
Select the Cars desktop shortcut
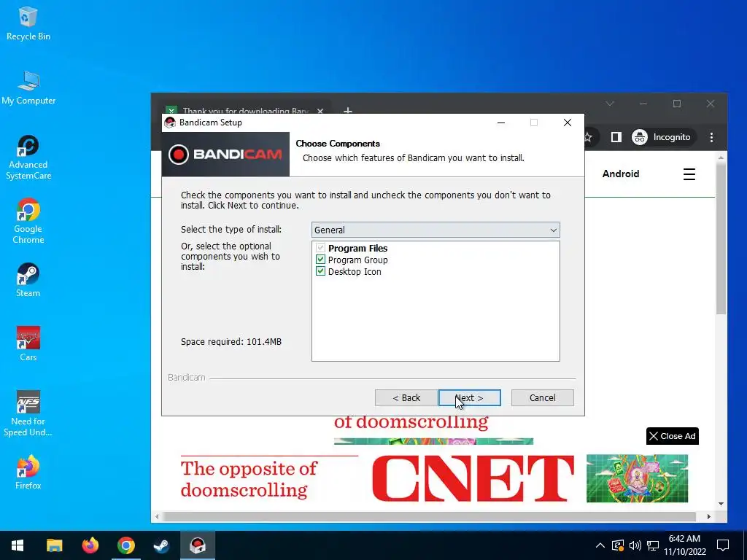tap(28, 344)
